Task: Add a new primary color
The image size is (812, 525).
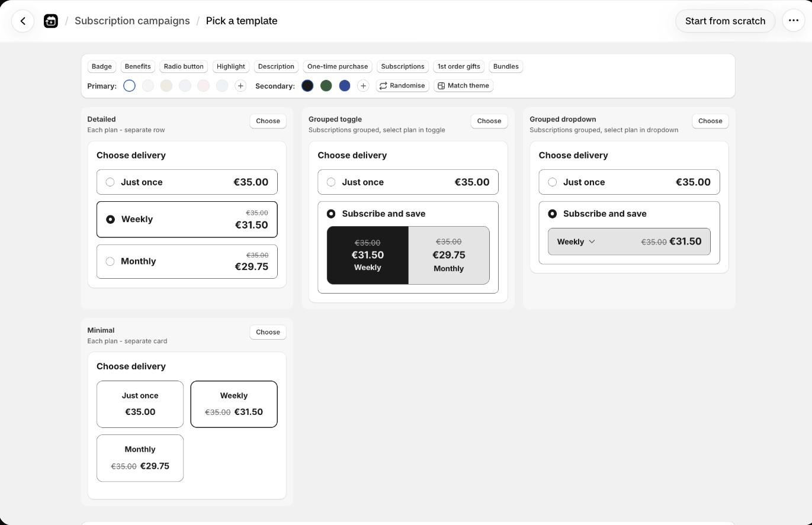Action: [x=240, y=86]
